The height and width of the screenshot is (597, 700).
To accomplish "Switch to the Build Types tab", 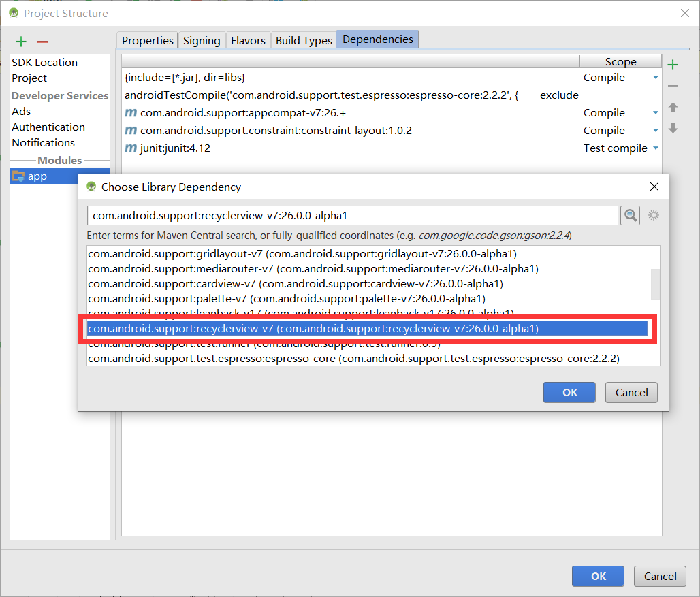I will tap(304, 40).
